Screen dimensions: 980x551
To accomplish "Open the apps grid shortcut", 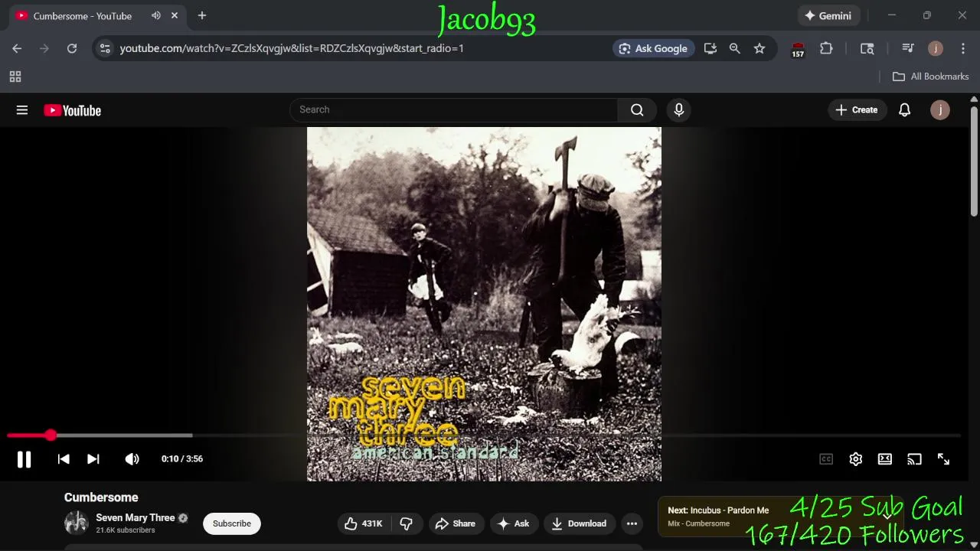I will point(15,77).
